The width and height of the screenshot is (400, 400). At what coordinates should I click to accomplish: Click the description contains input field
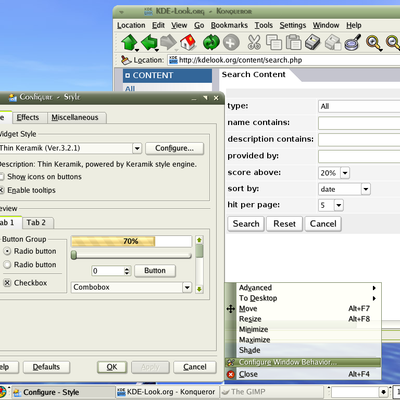coord(359,140)
